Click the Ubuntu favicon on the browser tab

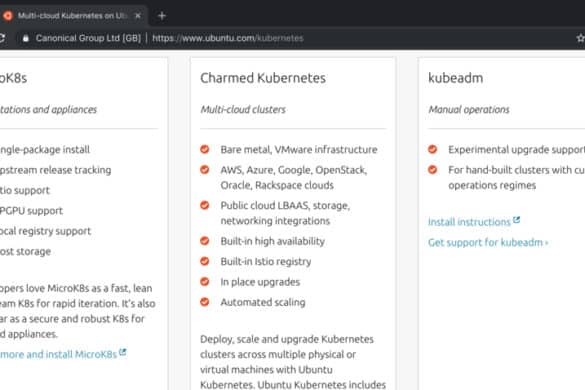pos(7,16)
